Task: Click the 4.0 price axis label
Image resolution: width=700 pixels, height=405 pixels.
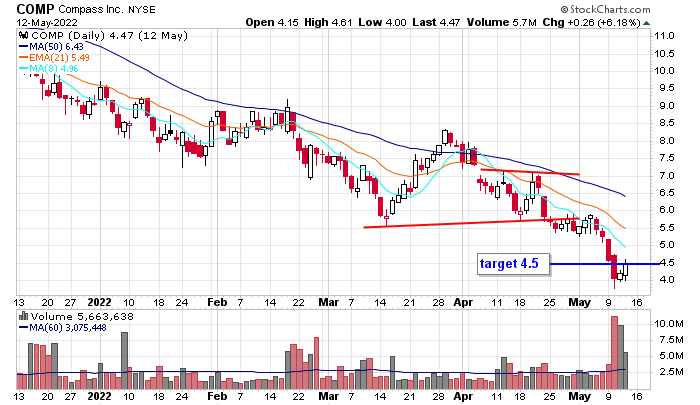Action: pyautogui.click(x=665, y=280)
